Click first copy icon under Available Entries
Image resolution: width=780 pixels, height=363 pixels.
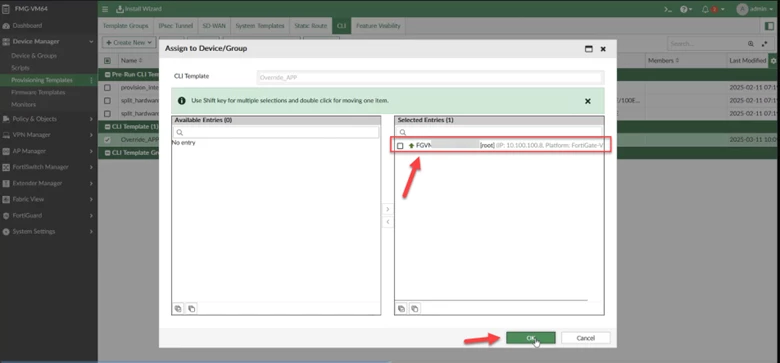pyautogui.click(x=178, y=309)
